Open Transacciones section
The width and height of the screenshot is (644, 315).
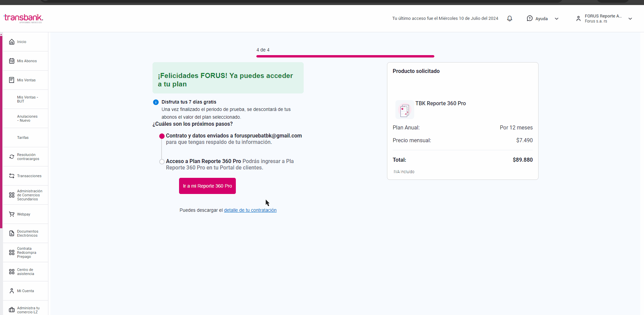click(x=26, y=176)
